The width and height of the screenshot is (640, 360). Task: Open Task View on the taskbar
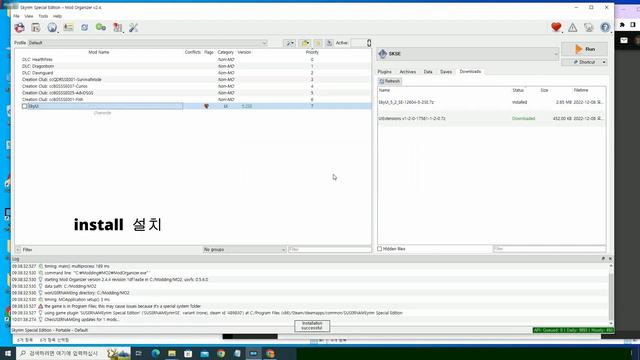[139, 353]
